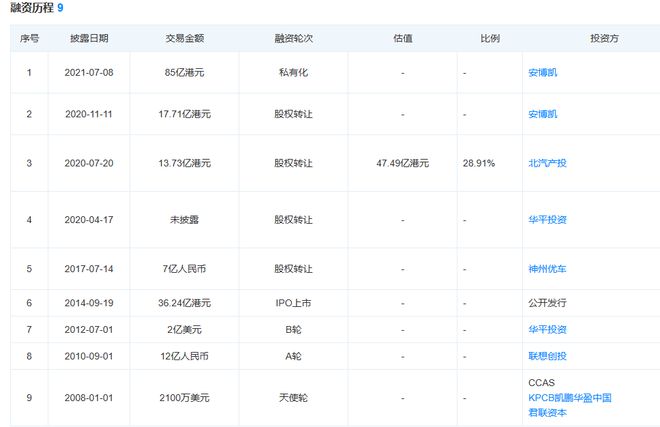Click the 序号 column header
Screen dimensions: 660x427
click(29, 38)
